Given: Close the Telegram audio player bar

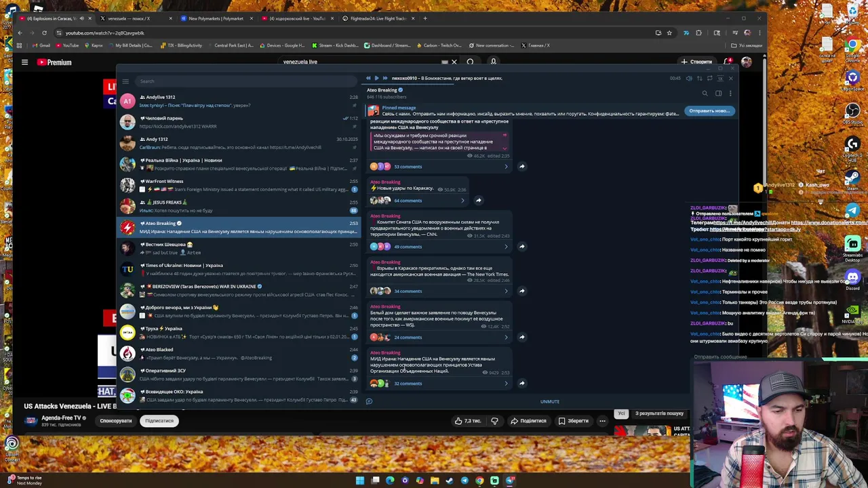Looking at the screenshot, I should coord(730,78).
